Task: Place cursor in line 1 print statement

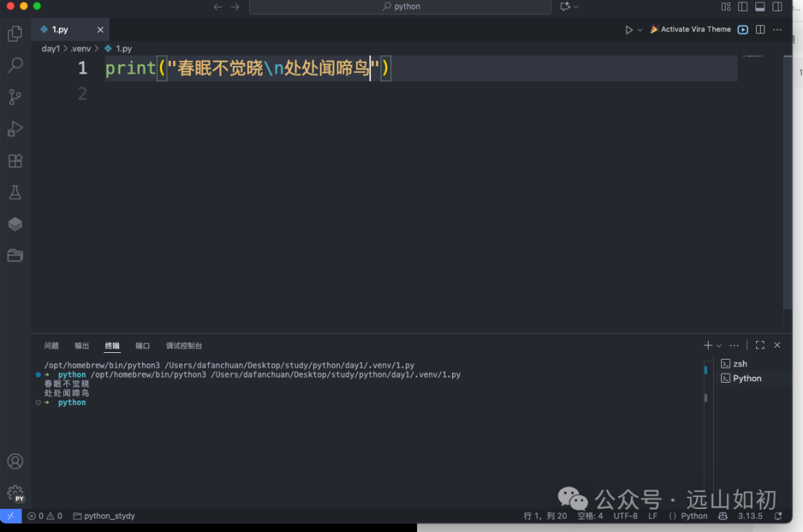Action: (x=247, y=68)
